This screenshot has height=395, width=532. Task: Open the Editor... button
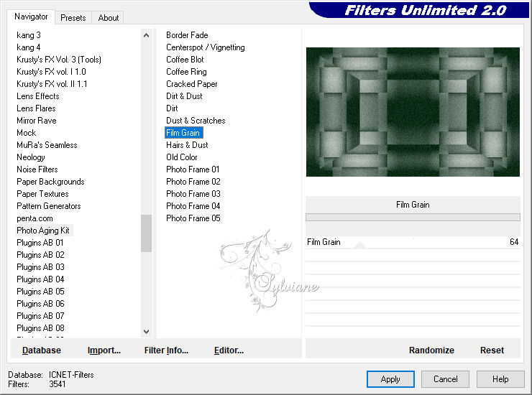tap(229, 350)
